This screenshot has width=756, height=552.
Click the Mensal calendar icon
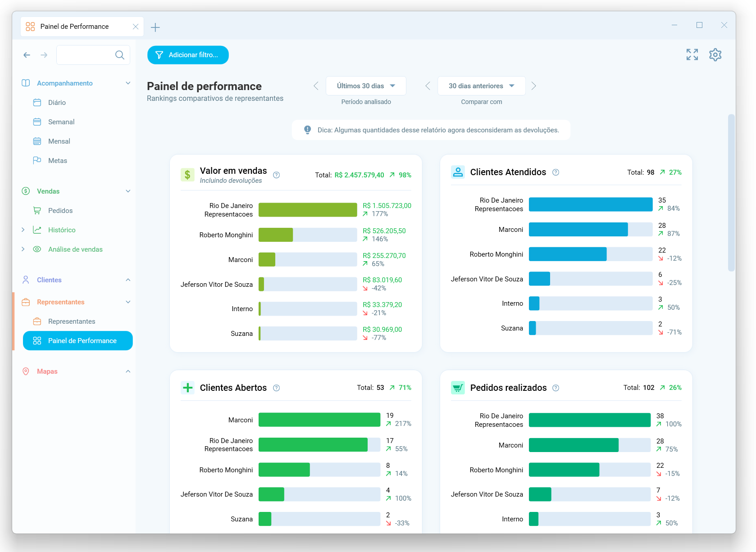coord(37,141)
